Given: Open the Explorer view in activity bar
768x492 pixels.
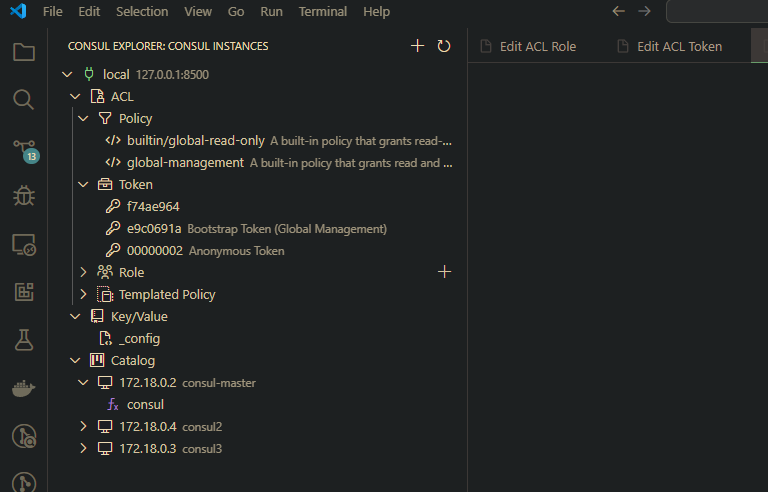Looking at the screenshot, I should [24, 52].
